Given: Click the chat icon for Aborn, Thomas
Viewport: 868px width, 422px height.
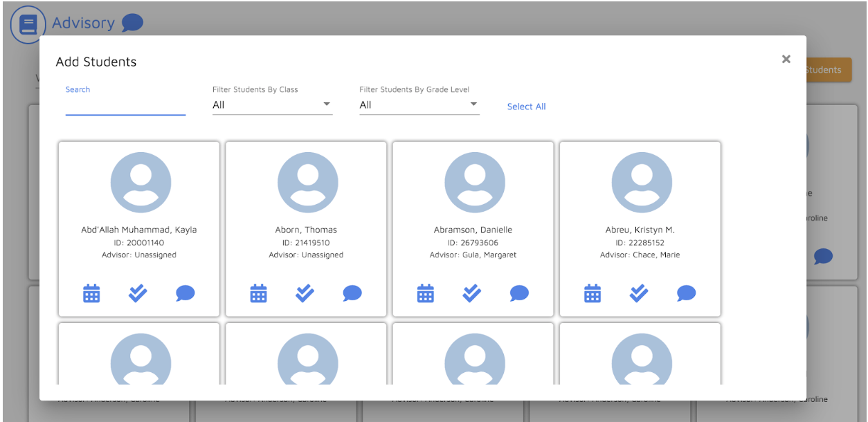Looking at the screenshot, I should pyautogui.click(x=352, y=293).
